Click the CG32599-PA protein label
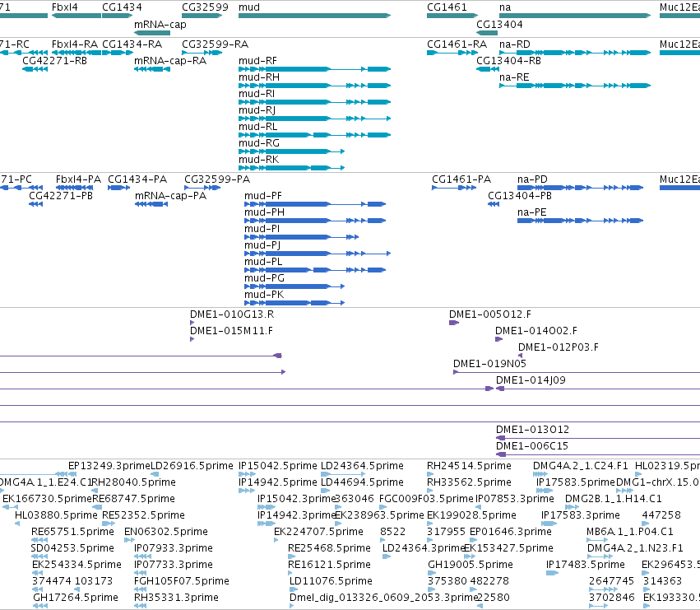 pyautogui.click(x=217, y=179)
